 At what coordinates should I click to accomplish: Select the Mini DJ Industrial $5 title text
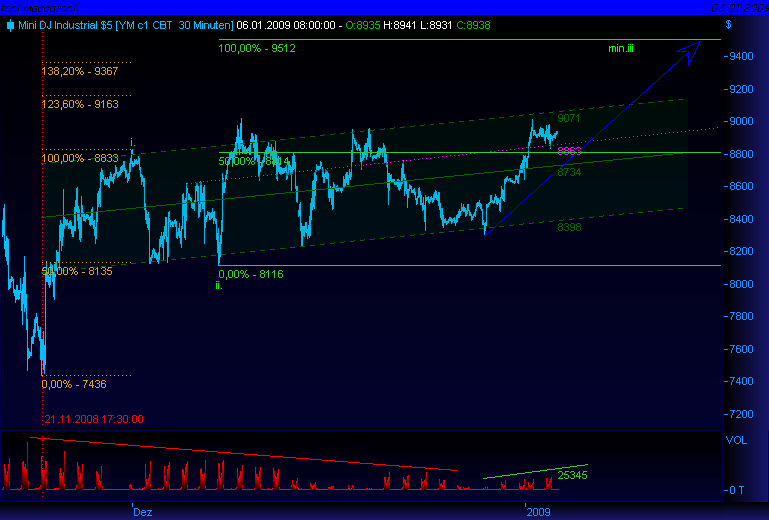pos(65,26)
